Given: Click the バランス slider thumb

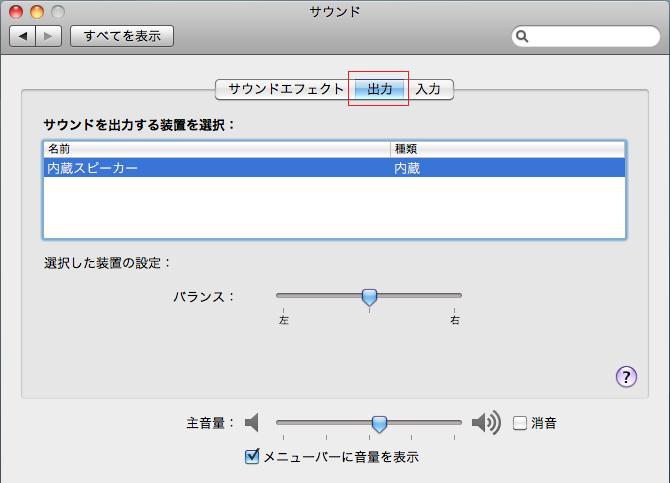Looking at the screenshot, I should [x=369, y=297].
